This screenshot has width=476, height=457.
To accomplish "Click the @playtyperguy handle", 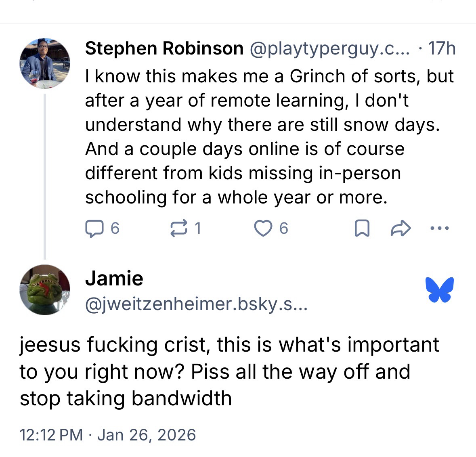I will [x=330, y=48].
